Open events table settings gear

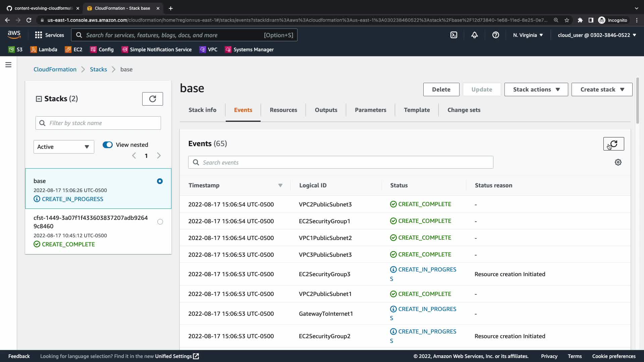point(618,162)
